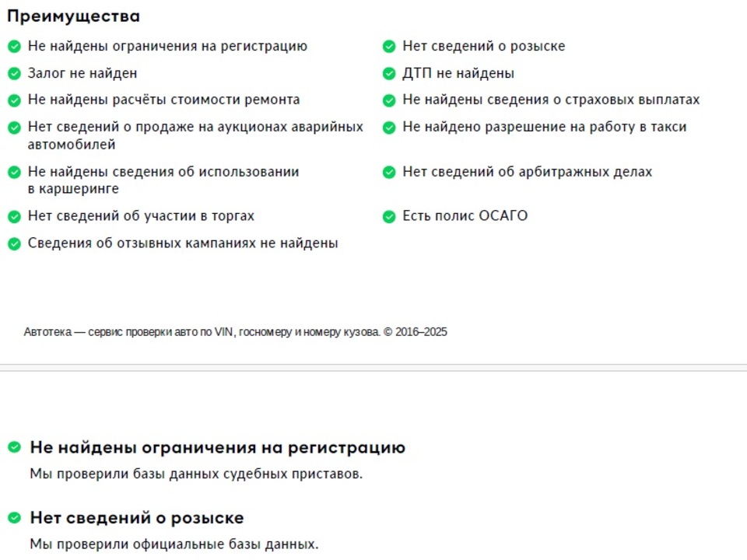Viewport: 747px width, 560px height.
Task: Click the bold 'Не найдены ограничения на регистрацию' heading
Action: 218,448
